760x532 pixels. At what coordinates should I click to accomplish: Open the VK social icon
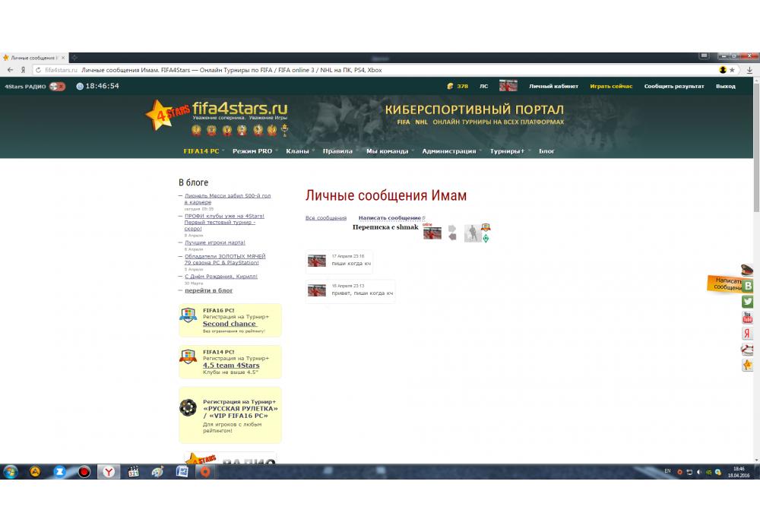(748, 286)
